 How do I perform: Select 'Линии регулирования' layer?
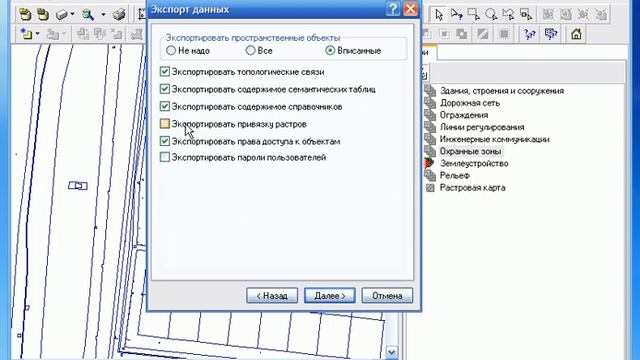[482, 127]
